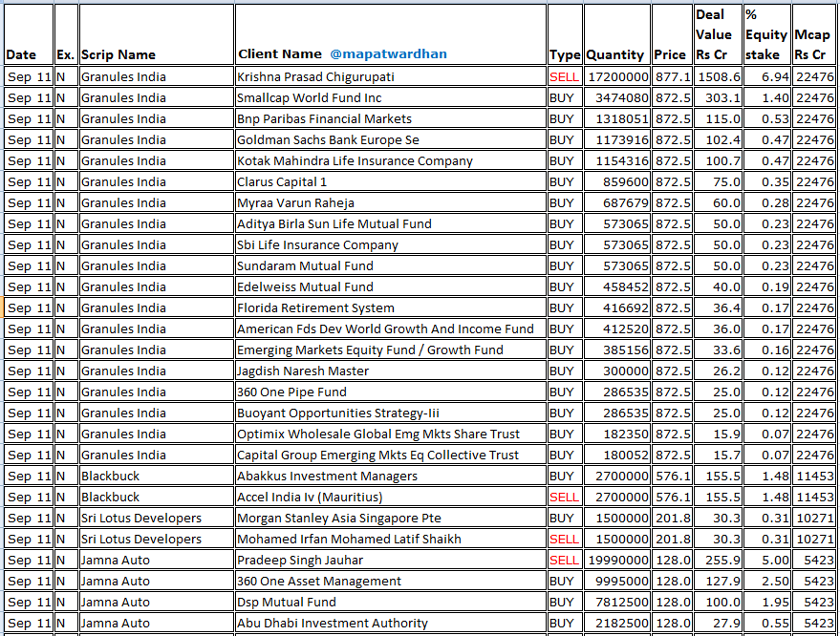This screenshot has height=636, width=840.
Task: Select the Pradeep Singh Jauhar cell
Action: click(x=391, y=560)
